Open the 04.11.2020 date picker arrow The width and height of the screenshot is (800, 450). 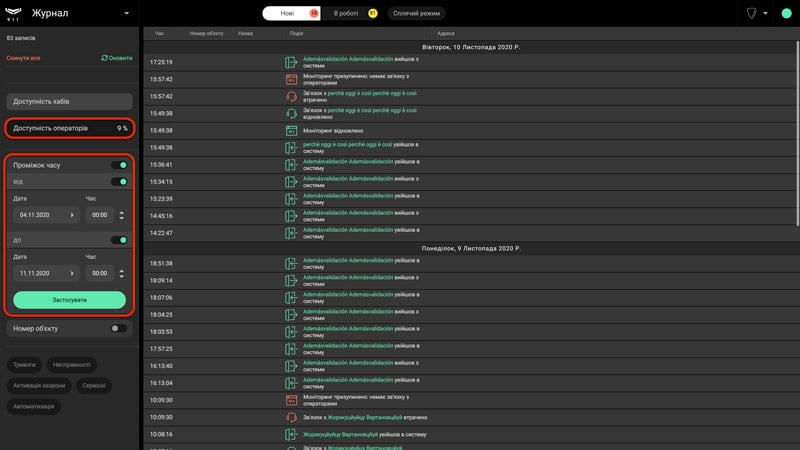coord(72,215)
